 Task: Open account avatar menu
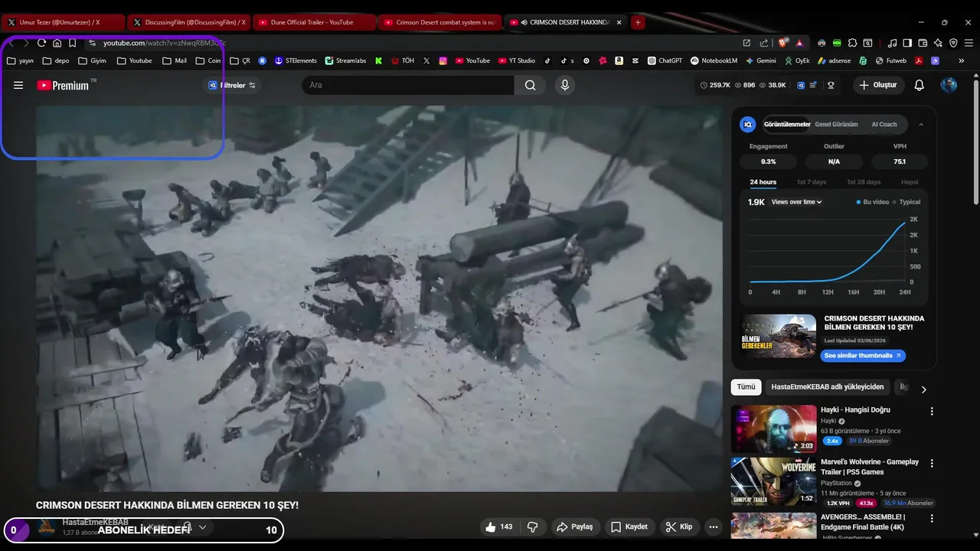tap(949, 85)
